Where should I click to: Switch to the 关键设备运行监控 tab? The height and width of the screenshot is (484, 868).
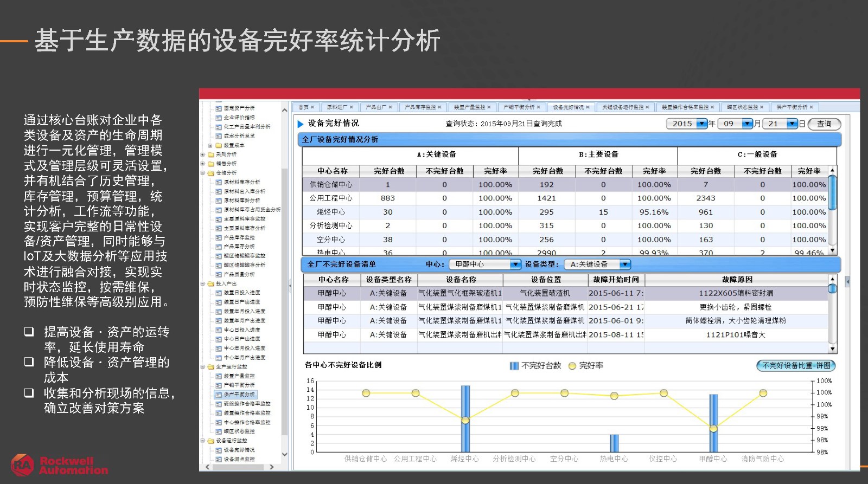622,107
